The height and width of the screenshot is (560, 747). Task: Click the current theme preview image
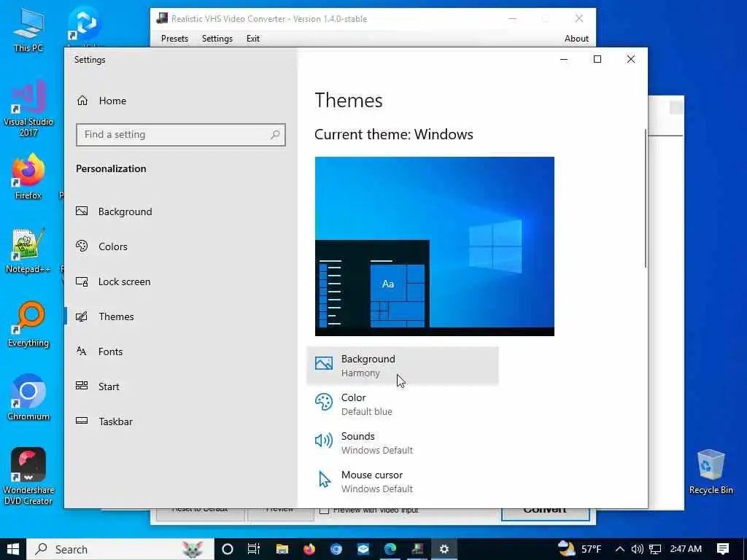(435, 246)
